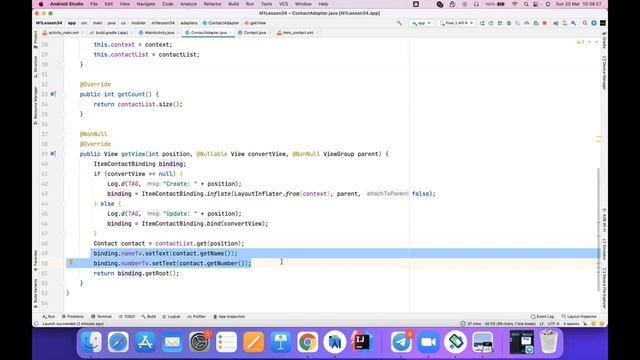
Task: Open the App Inspection tool window
Action: (229, 317)
